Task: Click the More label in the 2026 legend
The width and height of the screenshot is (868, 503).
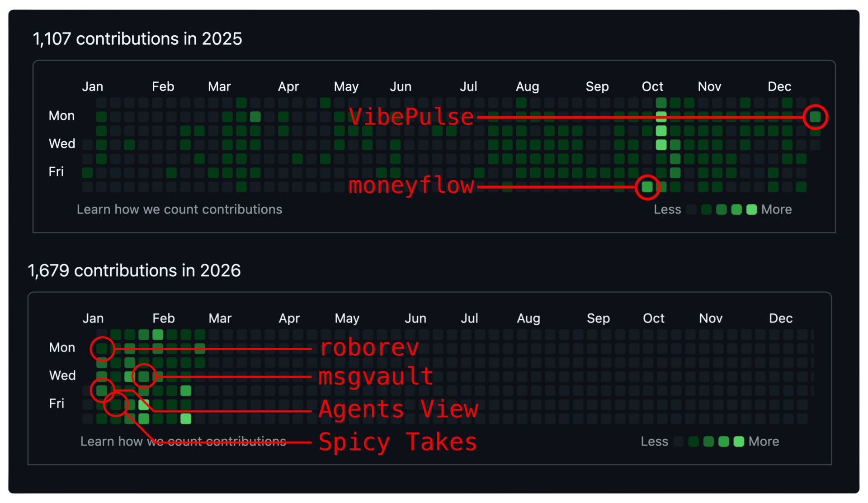Action: coord(764,441)
